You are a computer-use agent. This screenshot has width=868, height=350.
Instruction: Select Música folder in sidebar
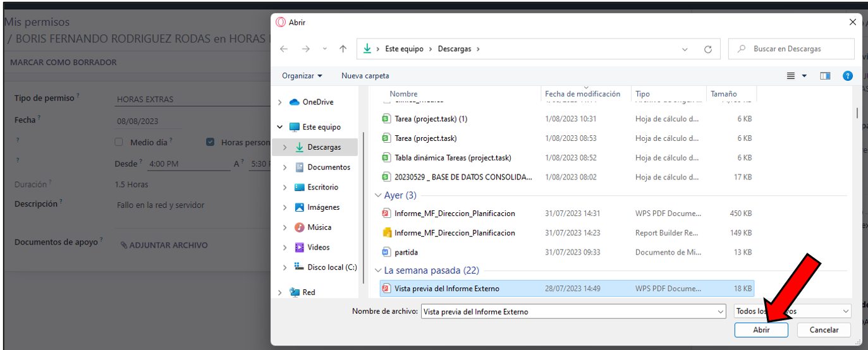point(319,227)
